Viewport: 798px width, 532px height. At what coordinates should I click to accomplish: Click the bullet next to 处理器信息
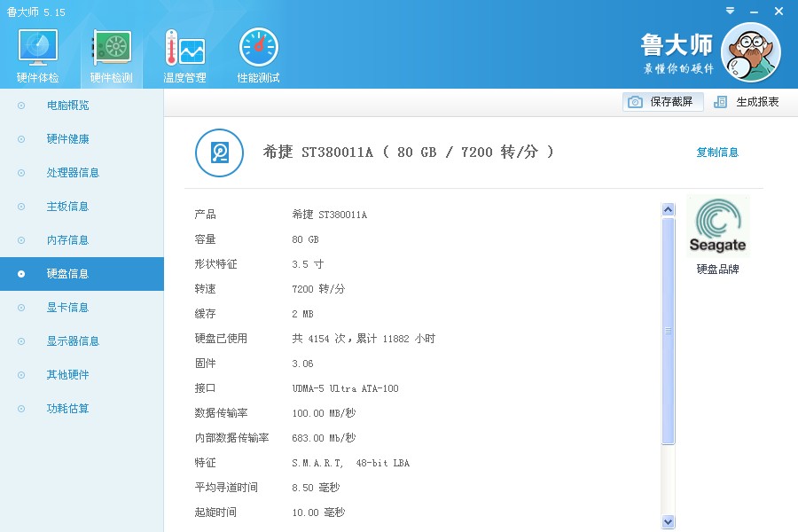[21, 173]
